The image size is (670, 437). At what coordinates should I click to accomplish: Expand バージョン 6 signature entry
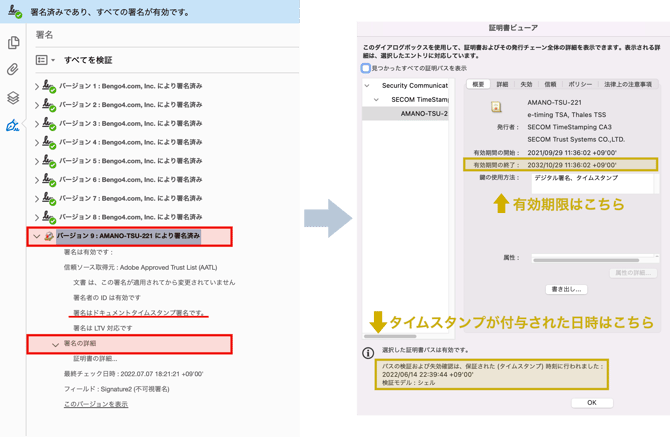click(37, 180)
